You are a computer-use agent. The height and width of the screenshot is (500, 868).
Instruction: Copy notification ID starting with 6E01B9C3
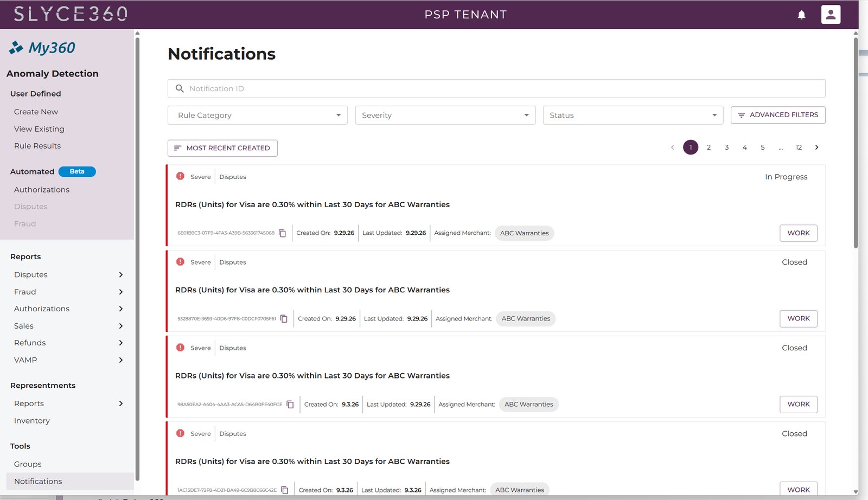click(282, 233)
